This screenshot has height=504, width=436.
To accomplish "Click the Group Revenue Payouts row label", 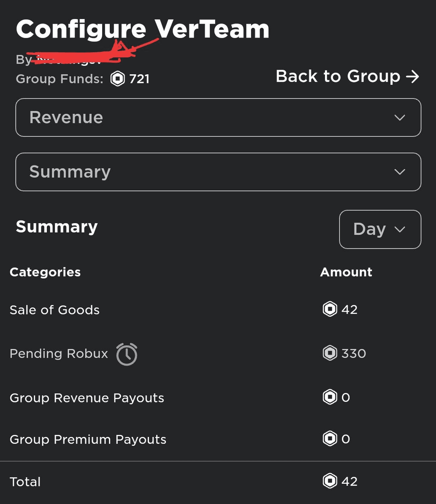I will 87,398.
